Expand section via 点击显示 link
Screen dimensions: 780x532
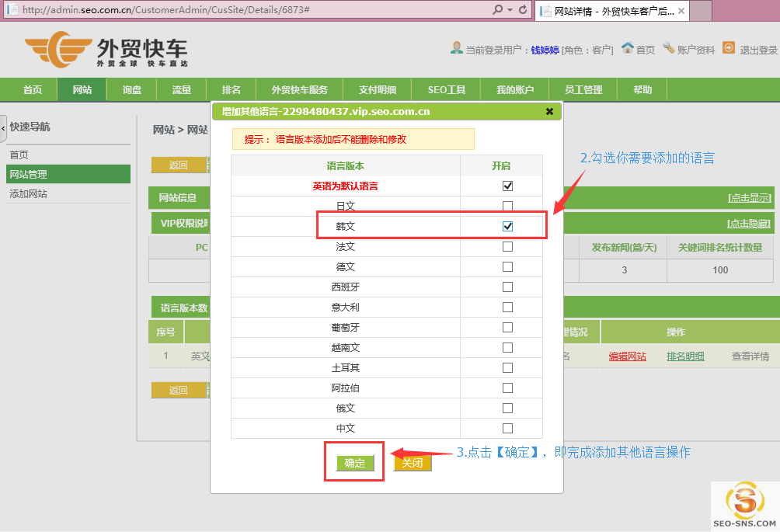click(x=748, y=198)
